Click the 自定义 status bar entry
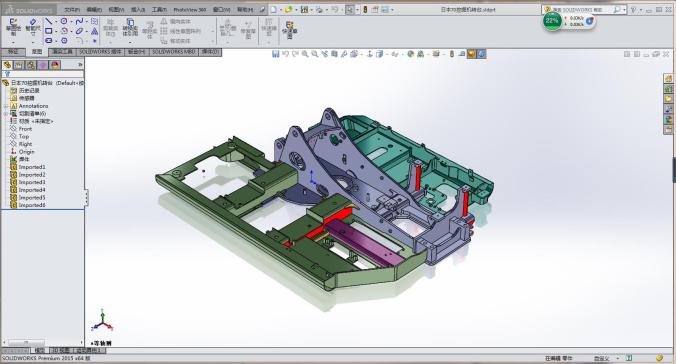The image size is (676, 364). (601, 358)
